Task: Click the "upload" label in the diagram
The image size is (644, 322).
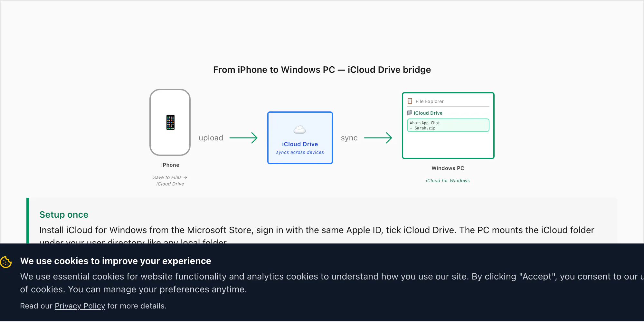Action: pyautogui.click(x=211, y=138)
